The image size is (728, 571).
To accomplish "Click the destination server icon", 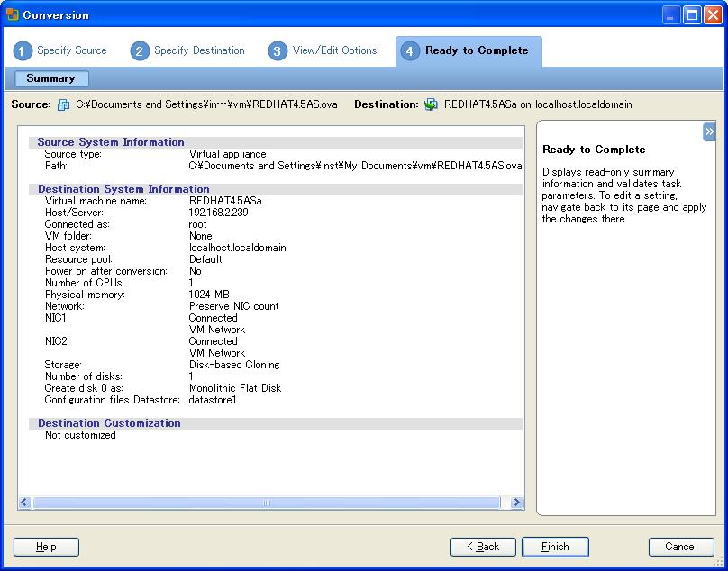I will point(431,104).
